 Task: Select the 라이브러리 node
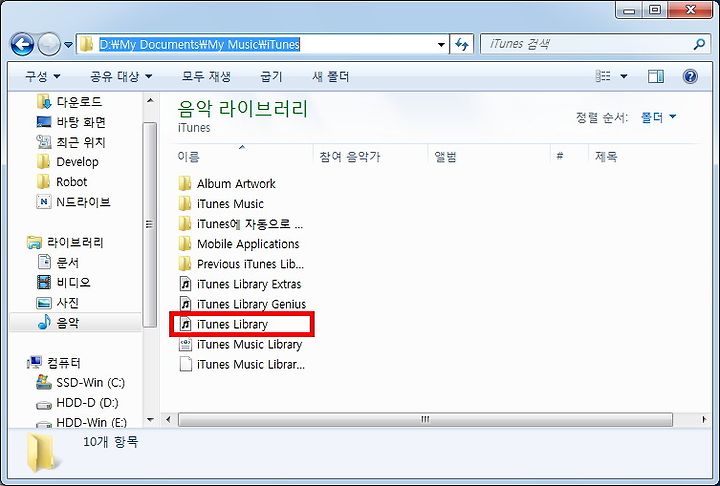pos(65,243)
